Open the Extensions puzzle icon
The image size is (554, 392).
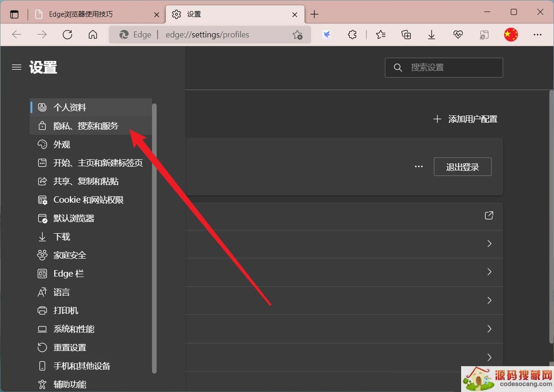(x=353, y=35)
